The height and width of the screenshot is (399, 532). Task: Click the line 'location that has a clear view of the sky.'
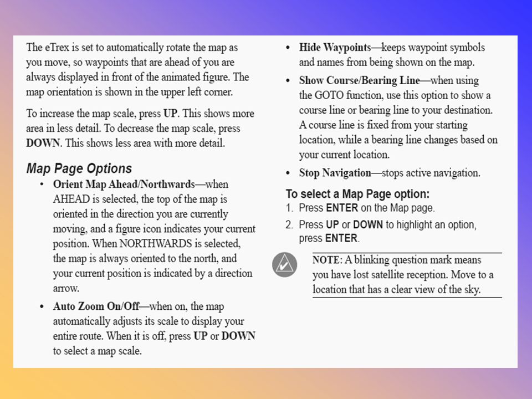coord(396,289)
